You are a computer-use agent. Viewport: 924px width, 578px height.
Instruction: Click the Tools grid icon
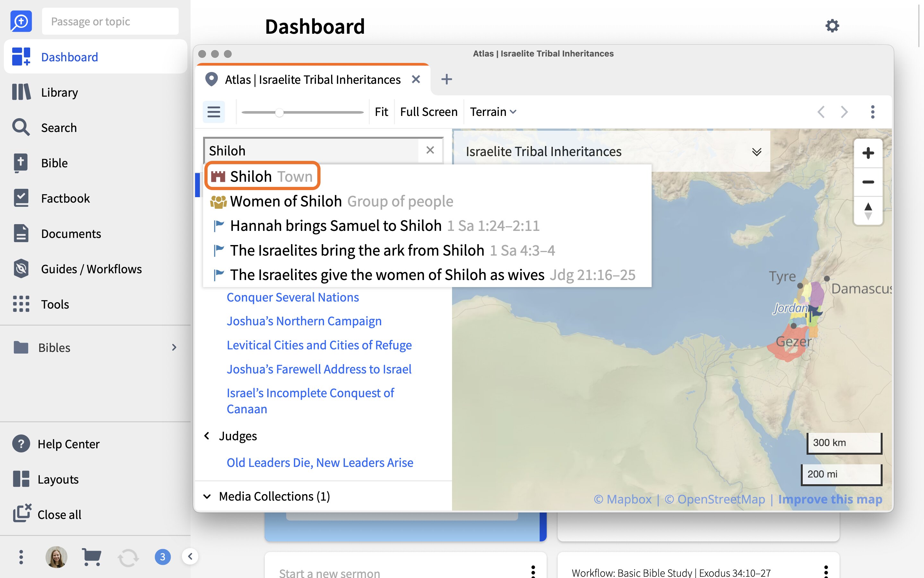click(x=21, y=304)
